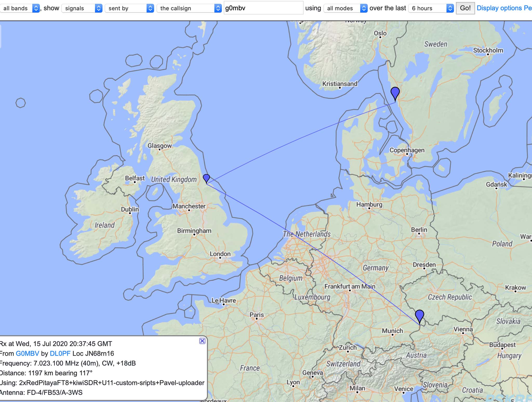Close the reception info popup
Screen dimensions: 532x402
202,341
